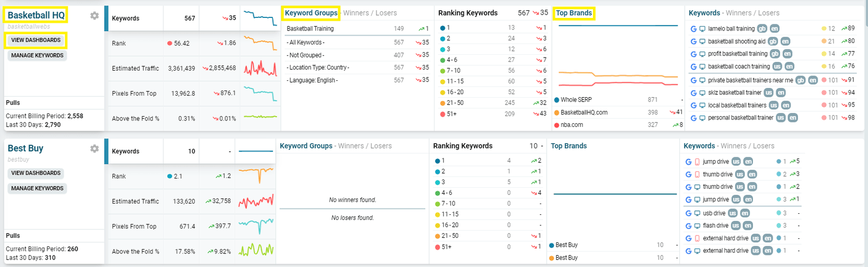Click the red mobile icon beside thumb drive

click(697, 174)
